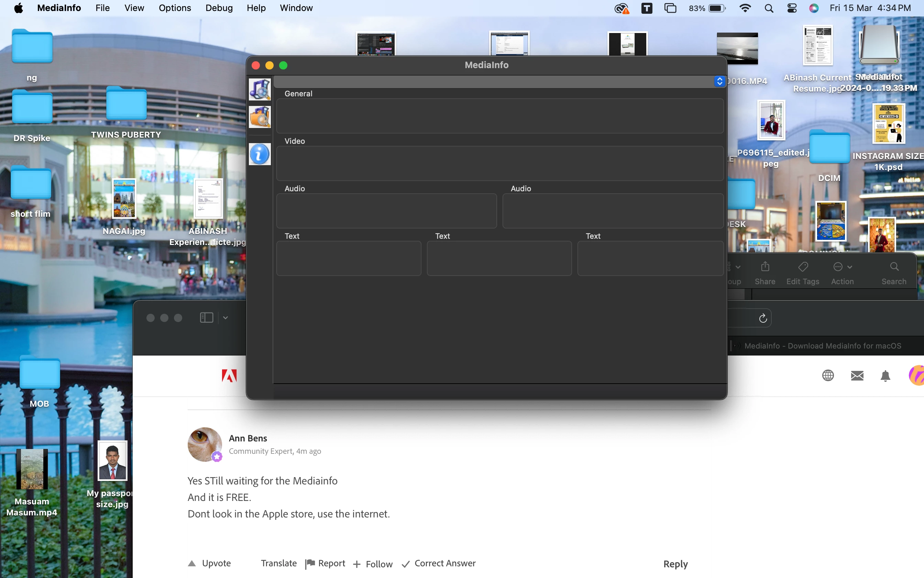924x578 pixels.
Task: Click the globe language icon on Adobe page
Action: pyautogui.click(x=828, y=375)
